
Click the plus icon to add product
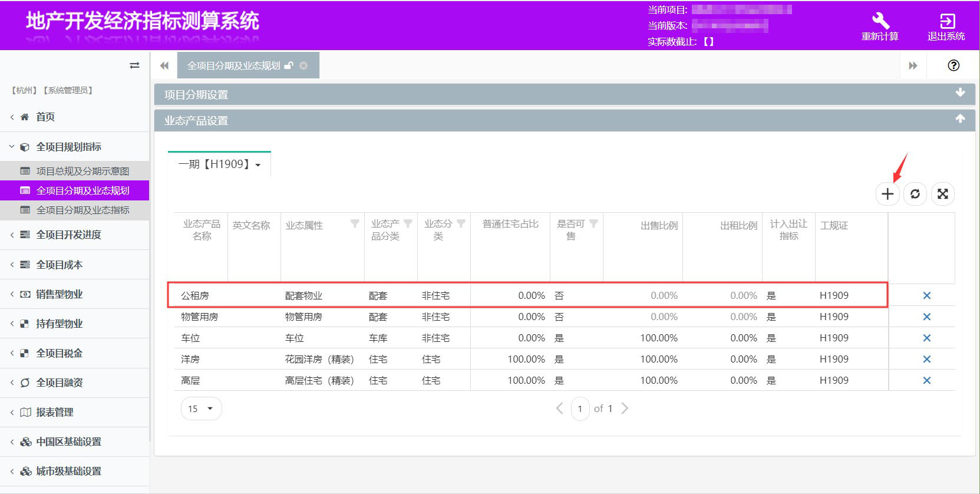(x=887, y=194)
